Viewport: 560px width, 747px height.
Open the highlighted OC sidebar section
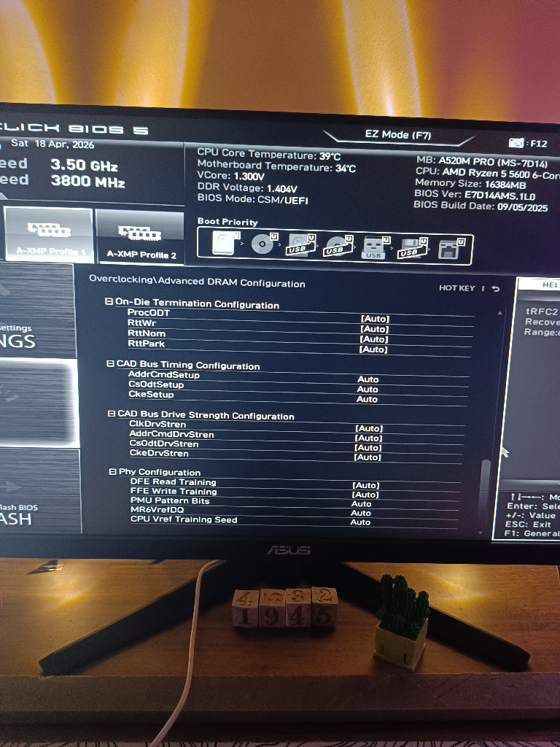point(39,403)
